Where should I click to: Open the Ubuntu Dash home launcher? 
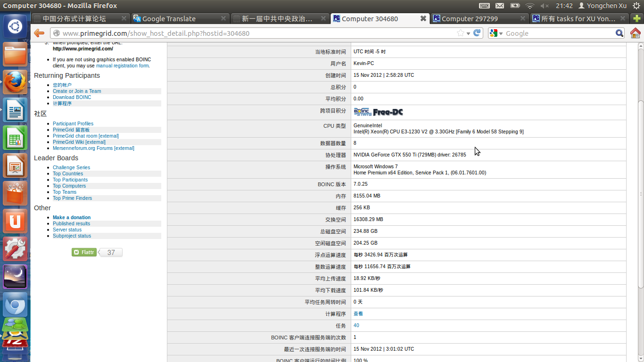tap(15, 26)
